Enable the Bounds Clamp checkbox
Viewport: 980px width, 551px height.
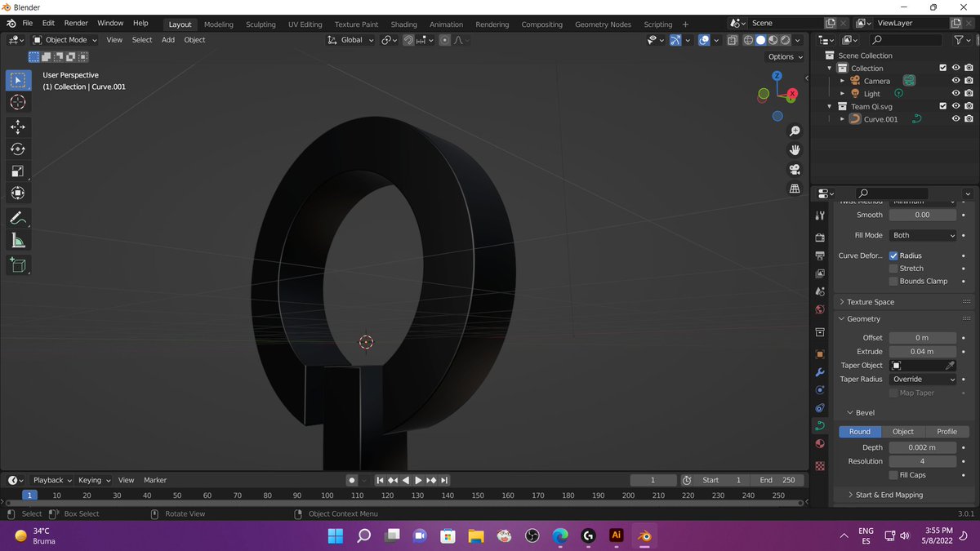[893, 281]
